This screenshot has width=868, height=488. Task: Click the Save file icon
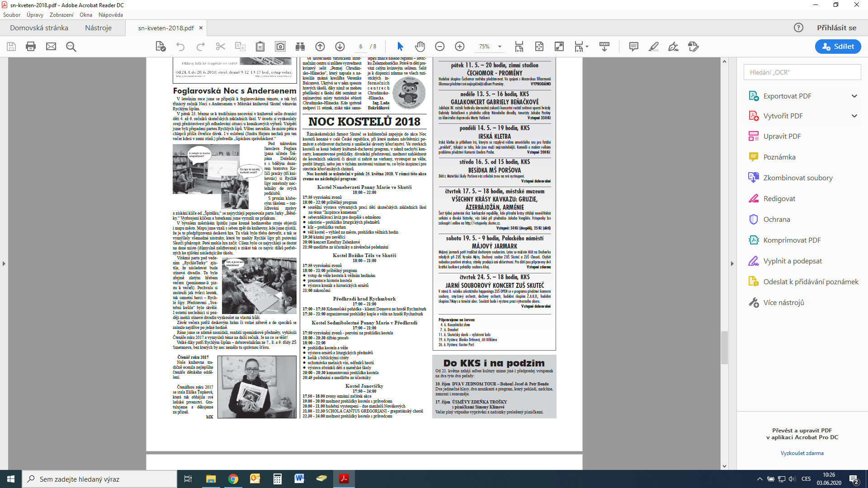(11, 47)
